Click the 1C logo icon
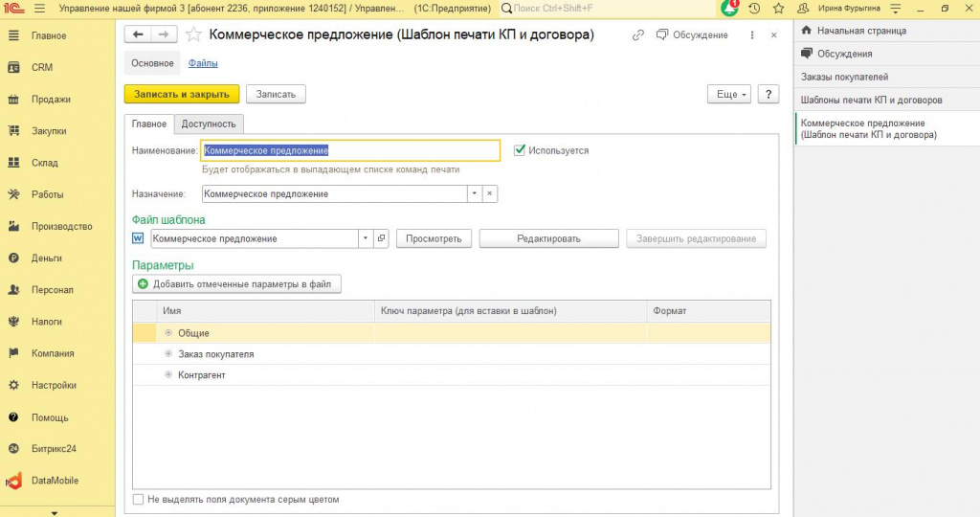The image size is (980, 517). 11,9
